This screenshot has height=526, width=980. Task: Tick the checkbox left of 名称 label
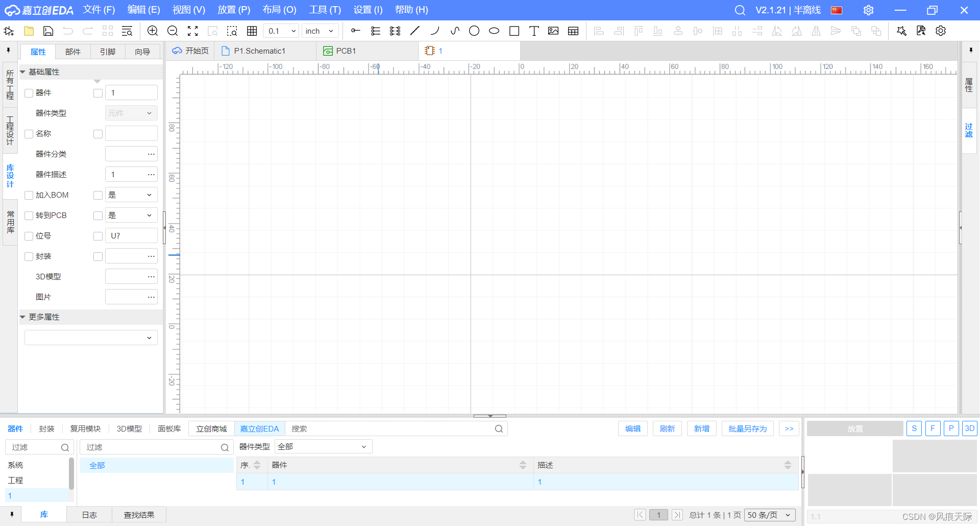pos(29,134)
